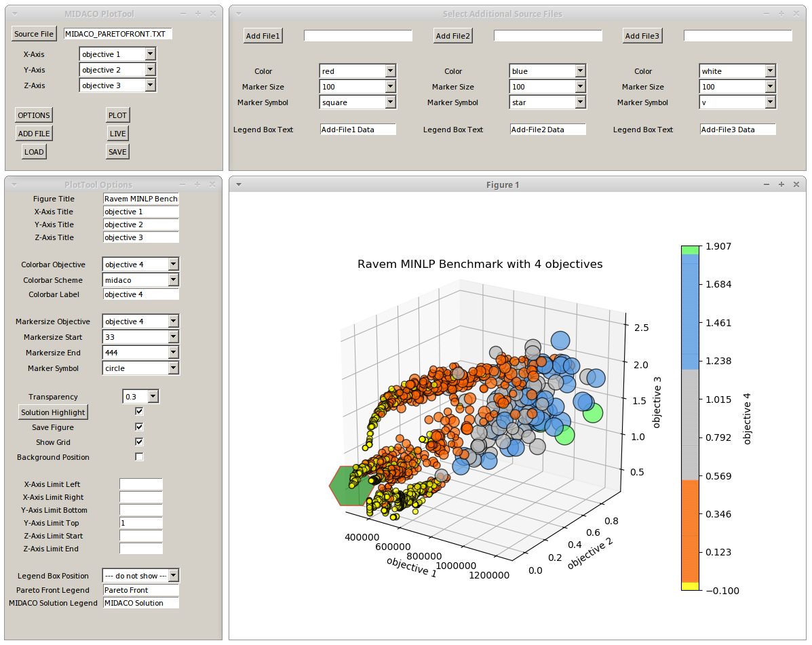Screen dimensions: 812x645
Task: Maximize the Figure 1 window
Action: [x=781, y=184]
